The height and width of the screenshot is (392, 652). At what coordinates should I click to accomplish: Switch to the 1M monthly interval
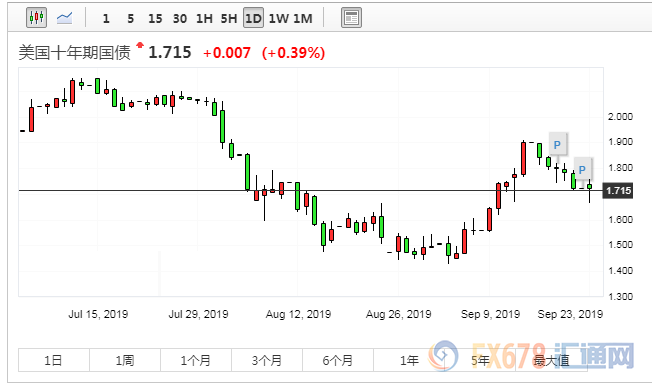(303, 19)
